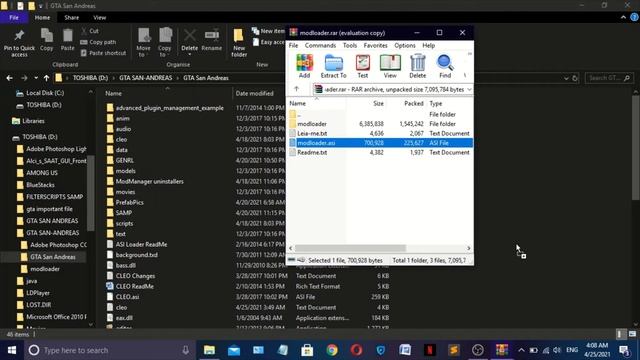Viewport: 640px width, 360px height.
Task: Click GTA SAN-ANDREAS in the address breadcrumb
Action: (146, 78)
